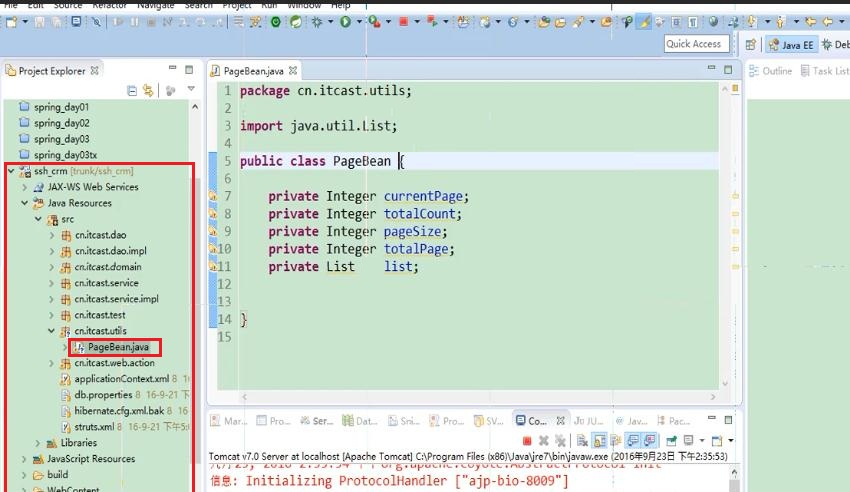Screen dimensions: 850x492
Task: Select the PageBean.java editor tab
Action: point(253,71)
